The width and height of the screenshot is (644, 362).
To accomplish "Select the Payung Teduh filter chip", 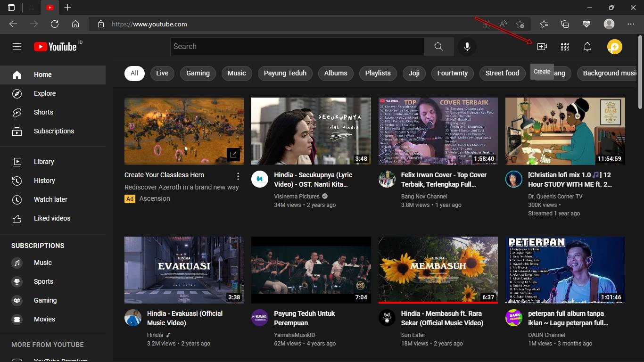I will pos(285,73).
